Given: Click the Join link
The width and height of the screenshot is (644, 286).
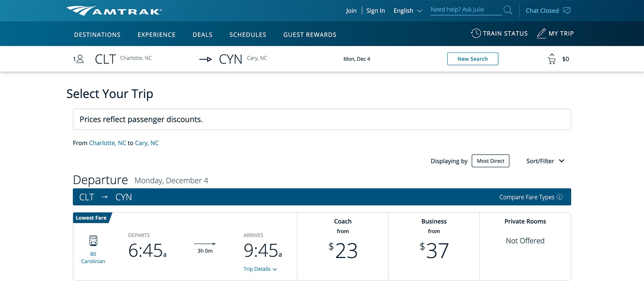Looking at the screenshot, I should coord(351,11).
